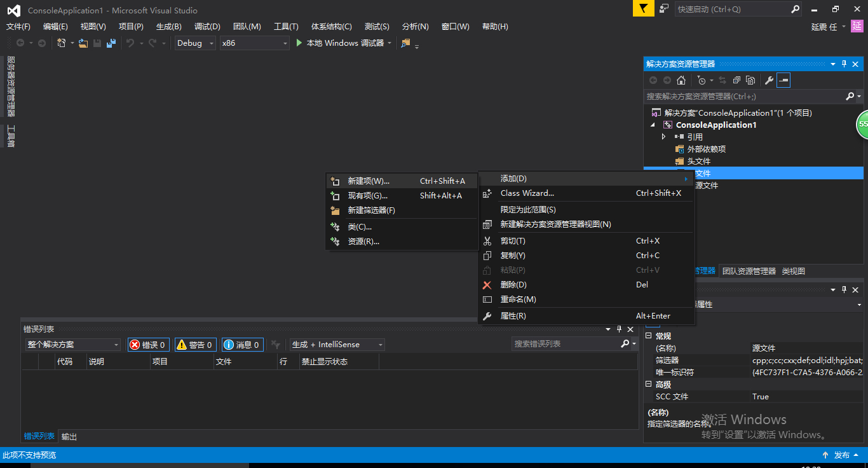Click the pending changes filter clock icon
Image resolution: width=868 pixels, height=468 pixels.
click(702, 80)
